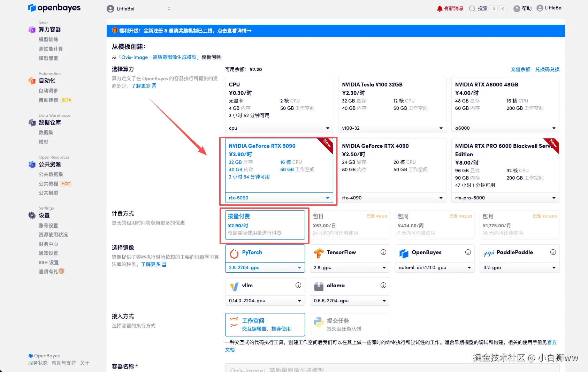Click the info icon on ollama card
Viewport: 588px width, 372px height.
coord(383,285)
